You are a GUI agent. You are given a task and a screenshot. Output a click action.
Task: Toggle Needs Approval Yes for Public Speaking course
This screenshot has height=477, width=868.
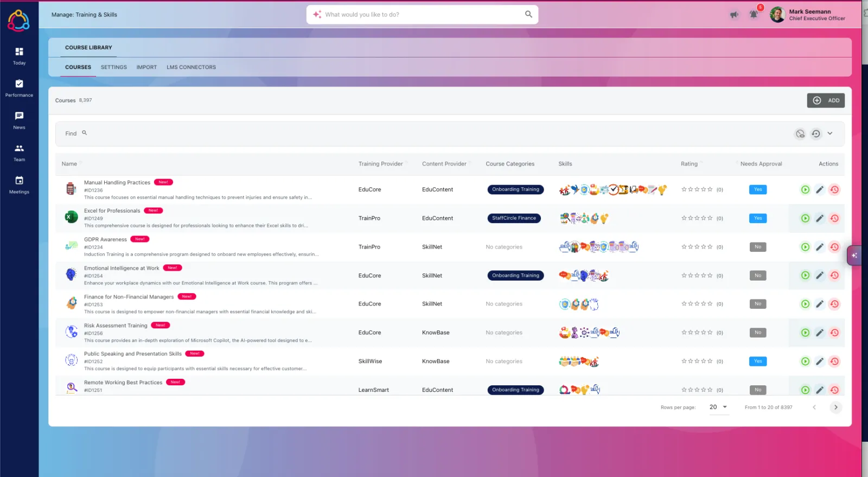pyautogui.click(x=758, y=361)
